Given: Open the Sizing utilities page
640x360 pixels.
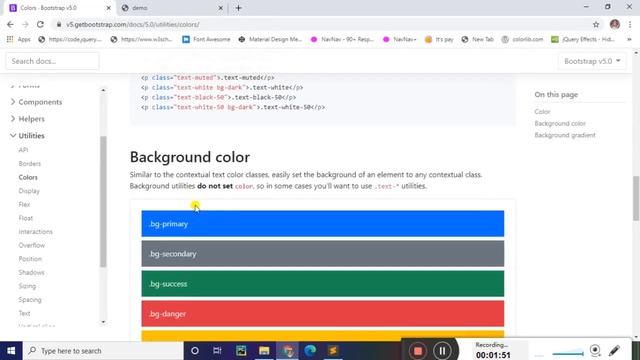Looking at the screenshot, I should tap(27, 286).
